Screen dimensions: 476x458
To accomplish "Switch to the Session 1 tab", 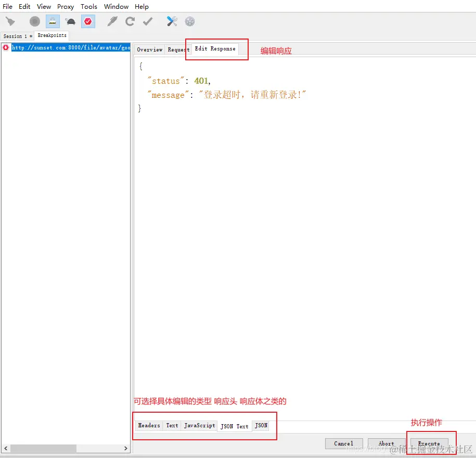I will (x=17, y=36).
